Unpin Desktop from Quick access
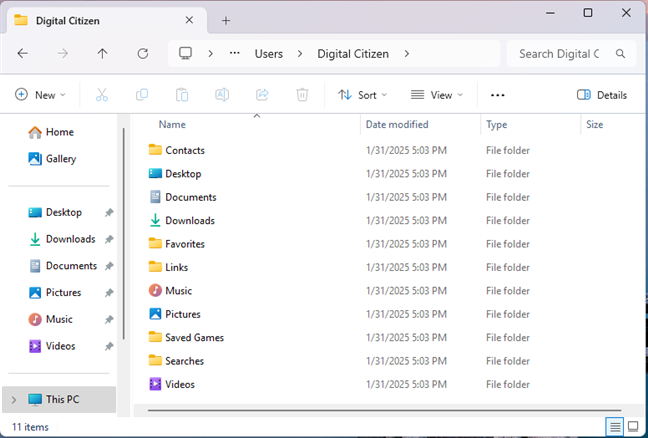 tap(109, 212)
